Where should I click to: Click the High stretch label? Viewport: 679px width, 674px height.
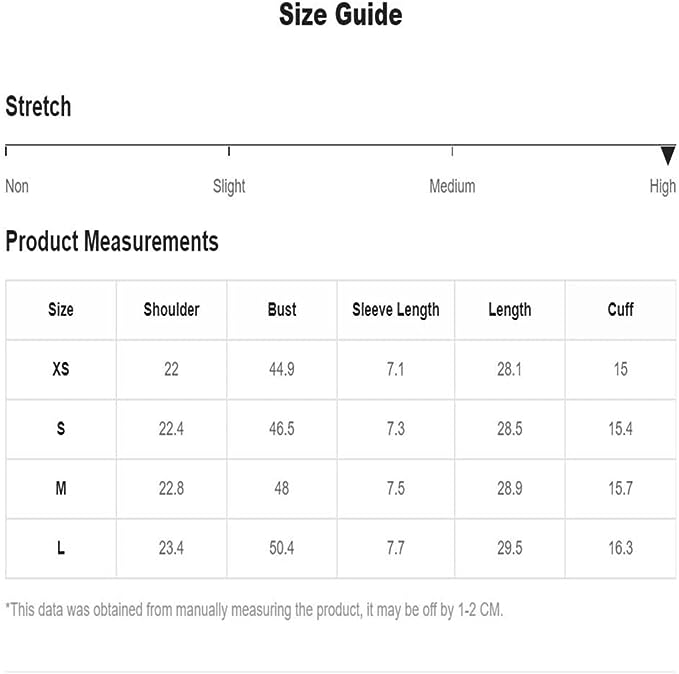click(x=663, y=186)
